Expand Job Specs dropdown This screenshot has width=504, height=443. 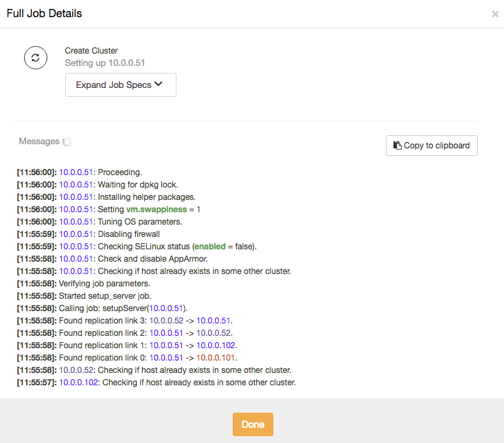121,85
